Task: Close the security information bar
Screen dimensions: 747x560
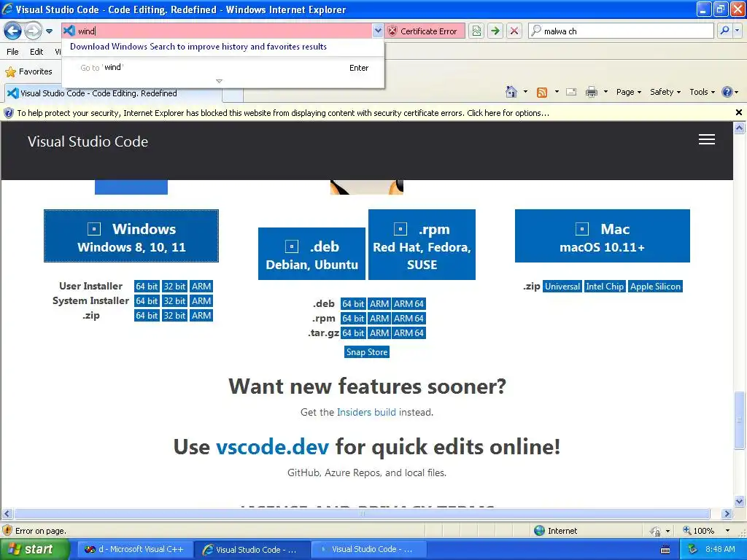Action: 739,112
